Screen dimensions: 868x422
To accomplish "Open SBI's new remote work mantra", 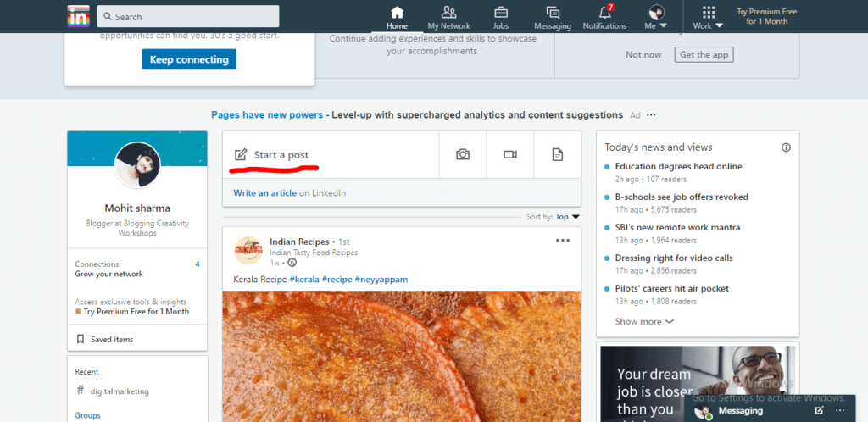I will pos(677,227).
